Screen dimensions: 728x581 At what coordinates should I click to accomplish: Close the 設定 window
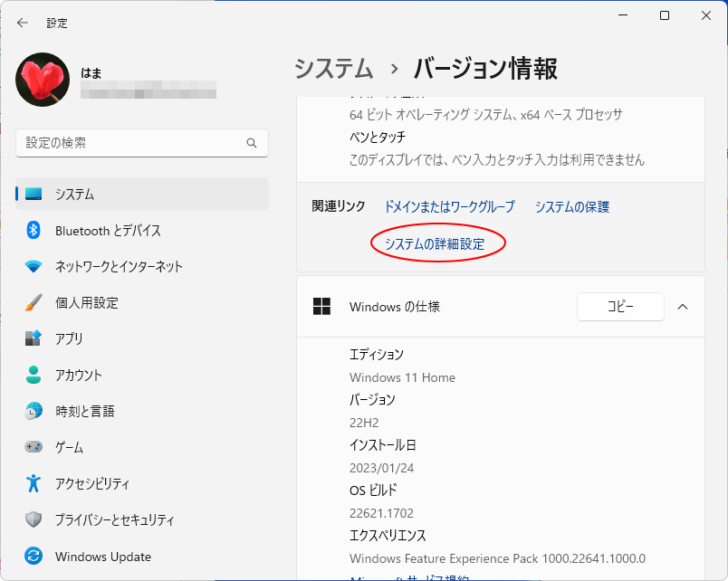pos(706,16)
